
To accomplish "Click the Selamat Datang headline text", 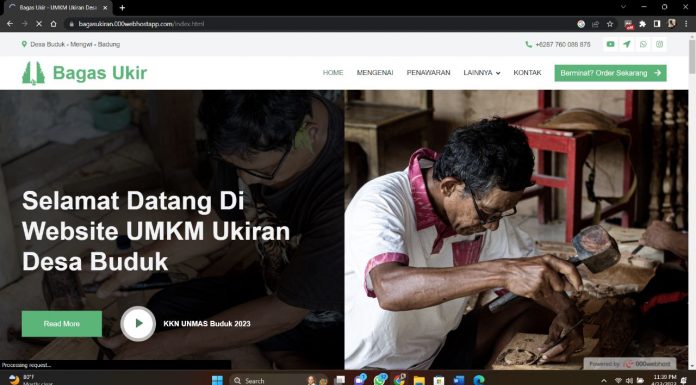I will tap(156, 231).
